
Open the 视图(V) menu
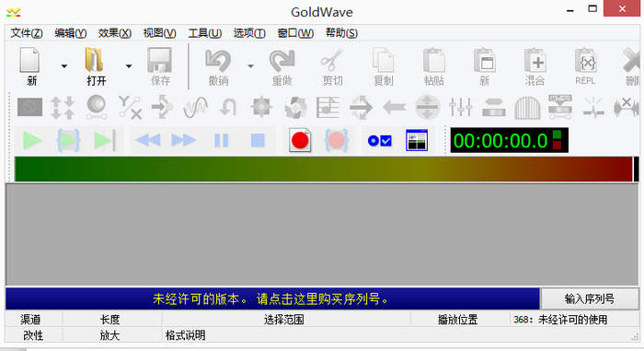tap(159, 33)
